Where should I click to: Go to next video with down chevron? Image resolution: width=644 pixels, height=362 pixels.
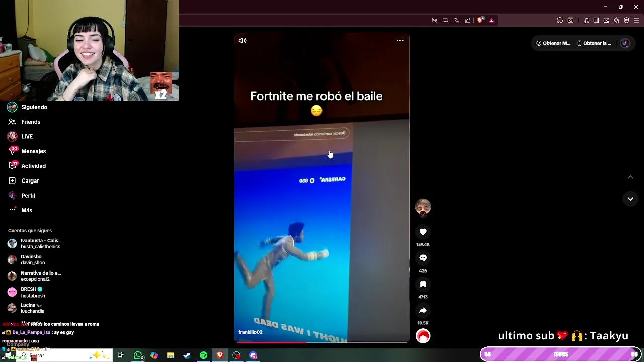pos(630,199)
